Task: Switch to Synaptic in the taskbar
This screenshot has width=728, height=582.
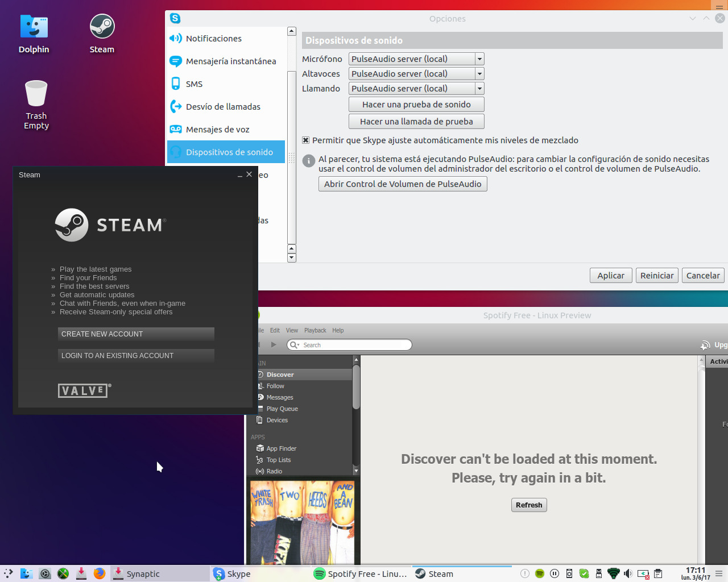Action: click(160, 573)
